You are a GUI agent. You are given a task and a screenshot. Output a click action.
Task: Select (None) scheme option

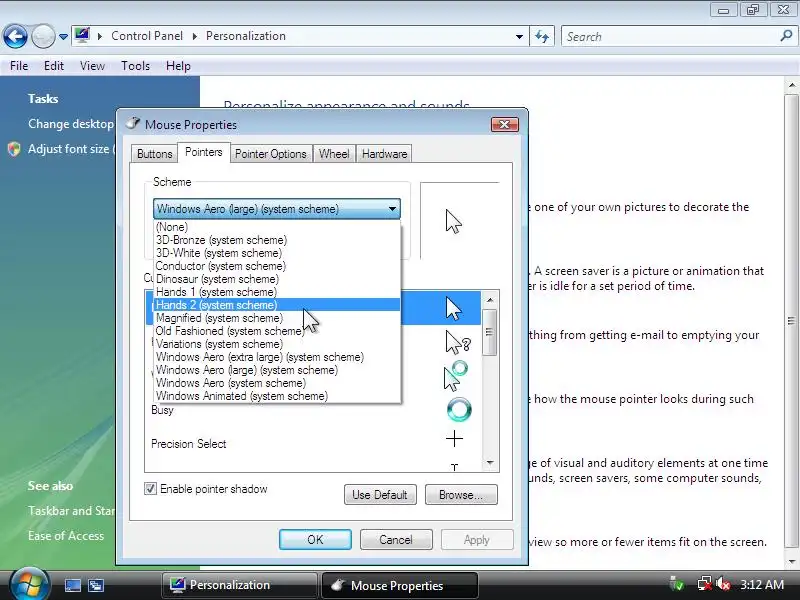coord(277,227)
